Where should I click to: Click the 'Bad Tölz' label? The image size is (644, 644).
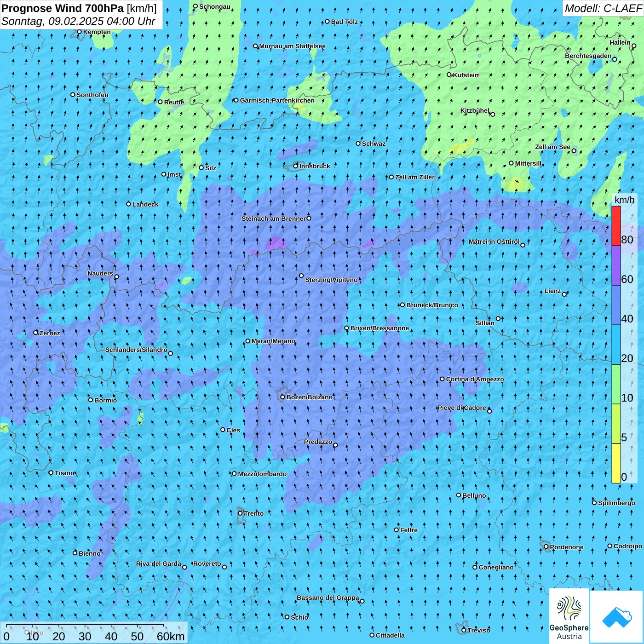[345, 22]
